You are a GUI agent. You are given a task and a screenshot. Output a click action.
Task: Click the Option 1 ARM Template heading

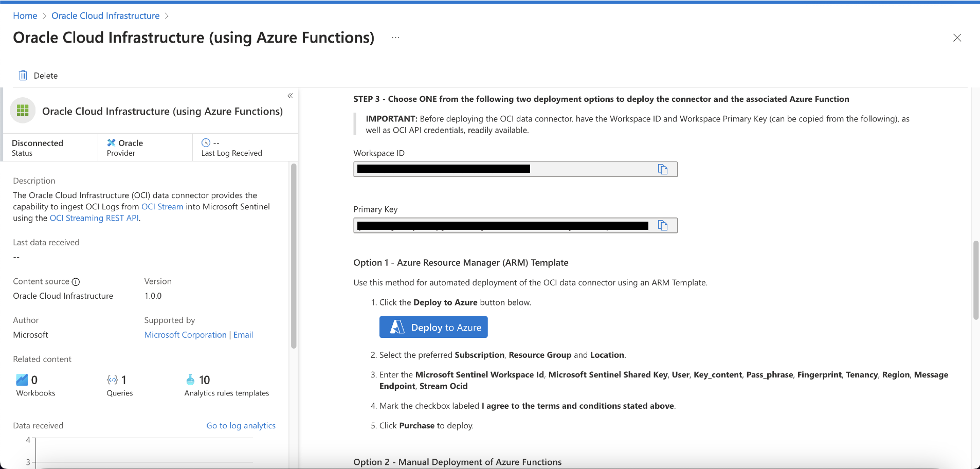coord(461,263)
